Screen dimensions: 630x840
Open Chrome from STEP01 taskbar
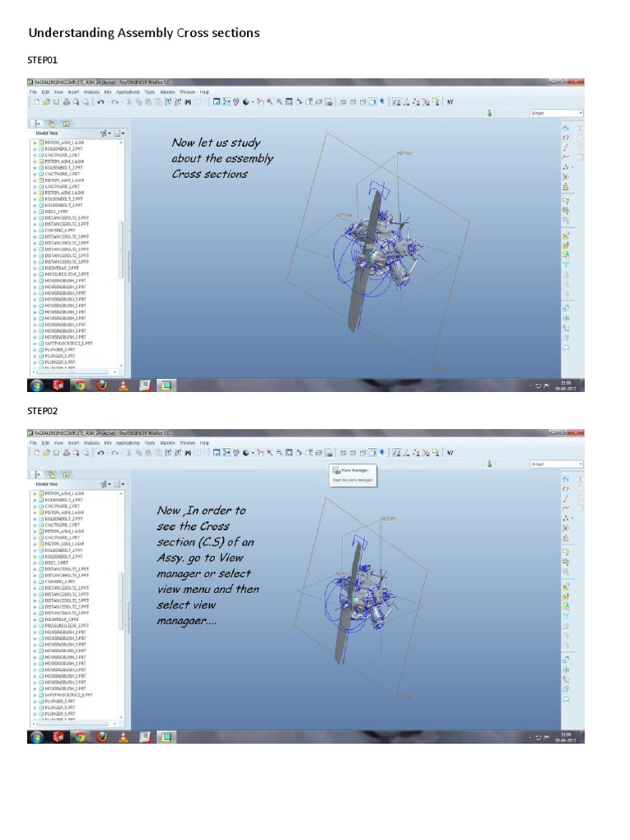tap(80, 386)
